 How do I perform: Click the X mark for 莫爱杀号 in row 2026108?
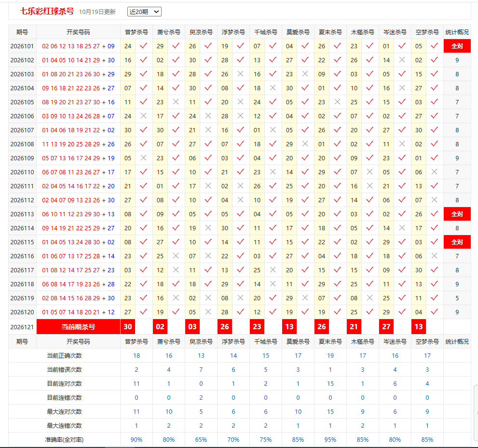(305, 144)
